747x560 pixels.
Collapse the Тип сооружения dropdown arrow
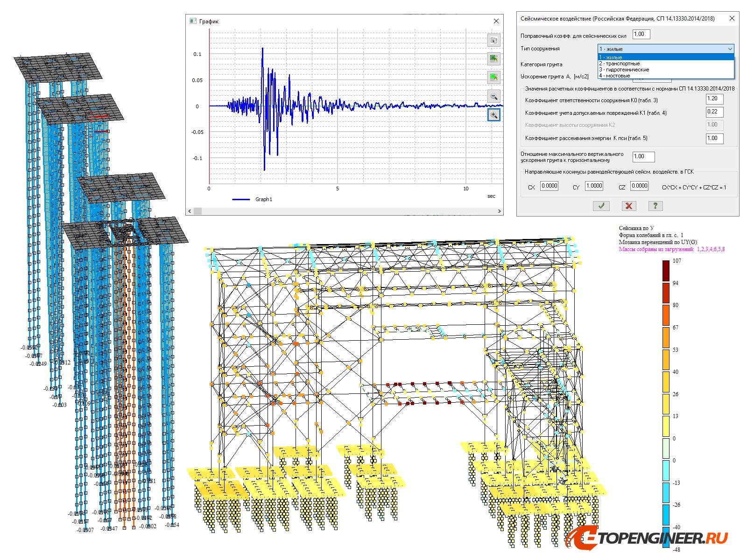pyautogui.click(x=730, y=49)
